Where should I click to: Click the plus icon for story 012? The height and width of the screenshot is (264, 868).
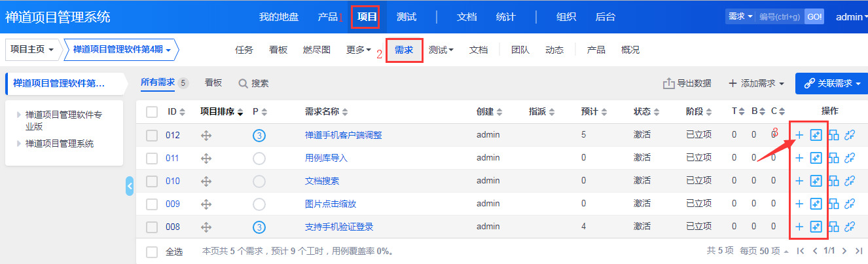point(799,136)
